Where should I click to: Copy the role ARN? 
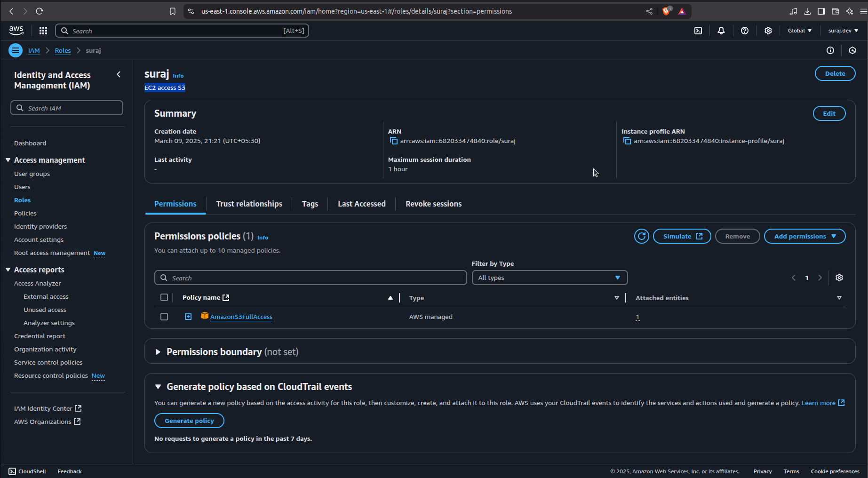(393, 141)
